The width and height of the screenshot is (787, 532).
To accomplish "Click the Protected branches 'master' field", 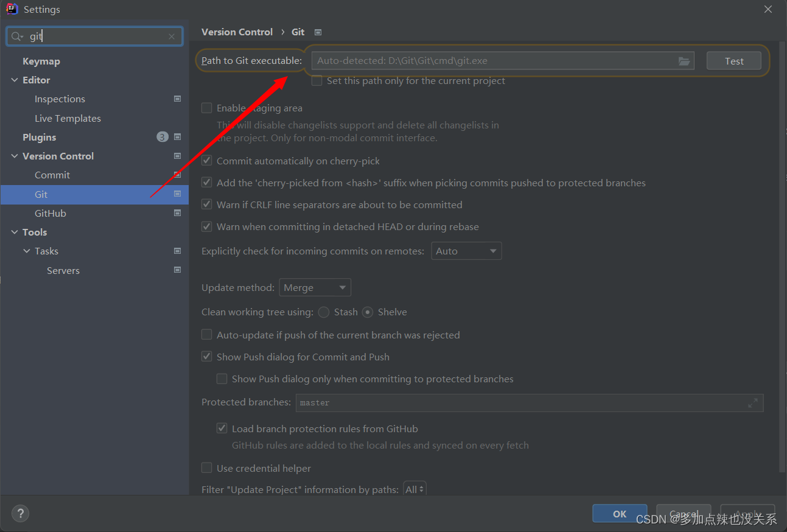I will pyautogui.click(x=530, y=403).
